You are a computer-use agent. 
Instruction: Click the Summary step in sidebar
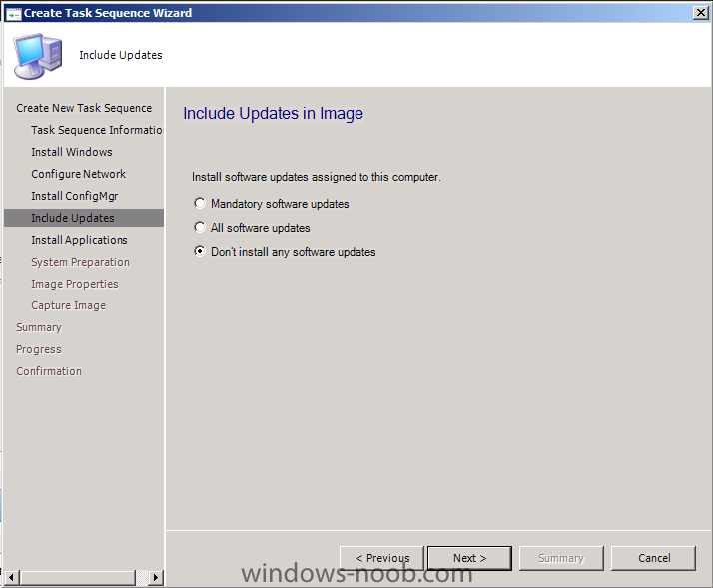point(39,327)
